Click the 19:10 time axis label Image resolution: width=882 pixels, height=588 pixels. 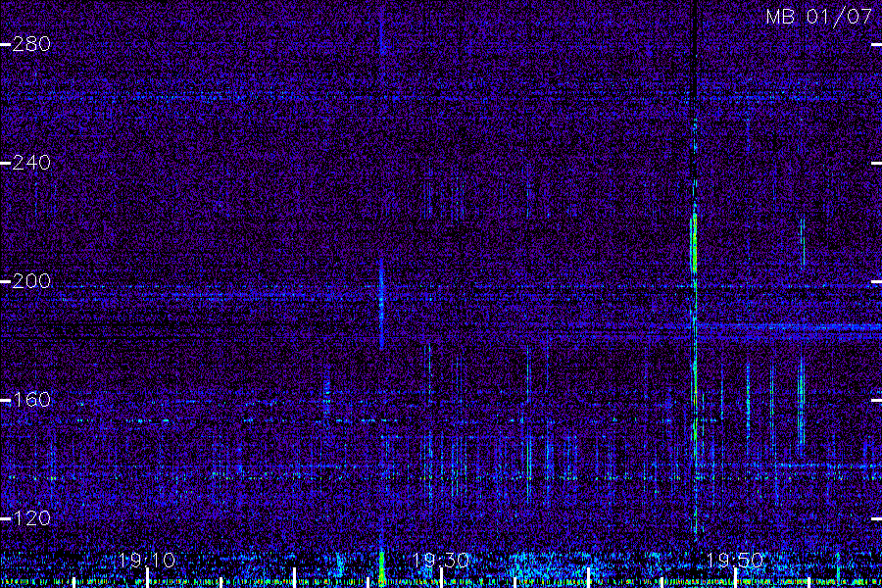click(147, 560)
